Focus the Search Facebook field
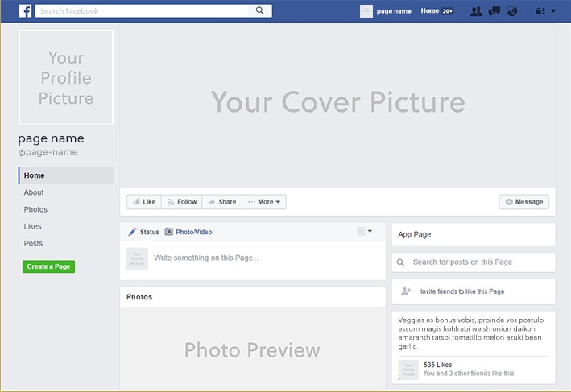 click(141, 11)
